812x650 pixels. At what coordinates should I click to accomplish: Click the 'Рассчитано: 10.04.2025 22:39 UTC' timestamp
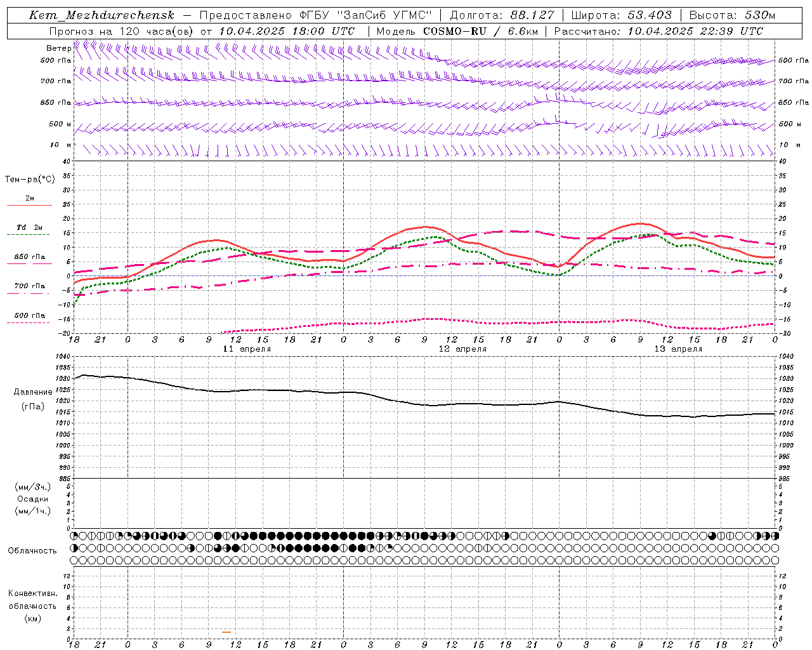coord(658,31)
